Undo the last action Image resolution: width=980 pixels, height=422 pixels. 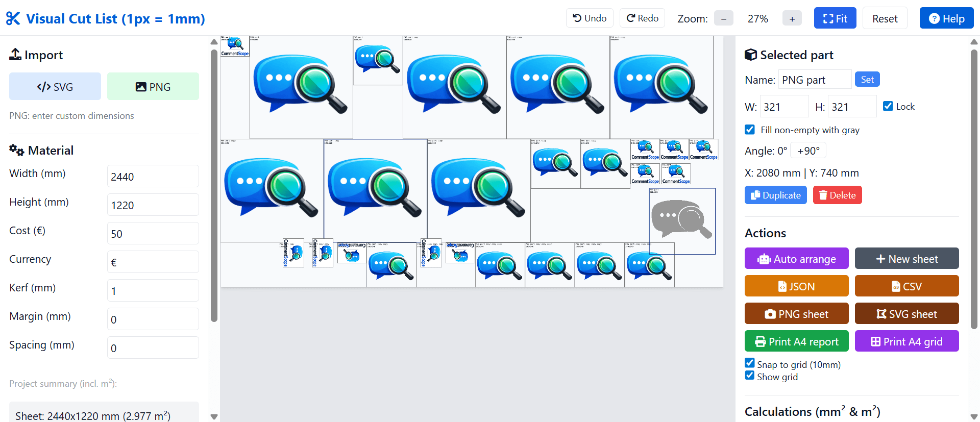tap(590, 18)
